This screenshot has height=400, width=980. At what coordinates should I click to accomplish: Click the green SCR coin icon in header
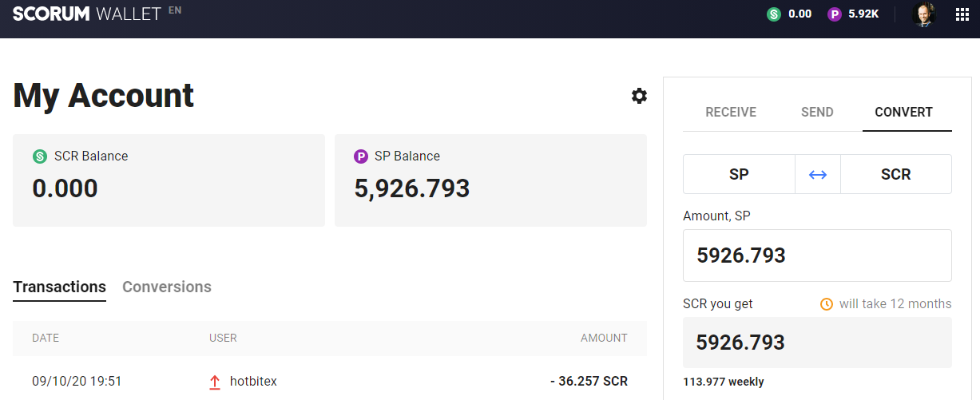pyautogui.click(x=773, y=14)
